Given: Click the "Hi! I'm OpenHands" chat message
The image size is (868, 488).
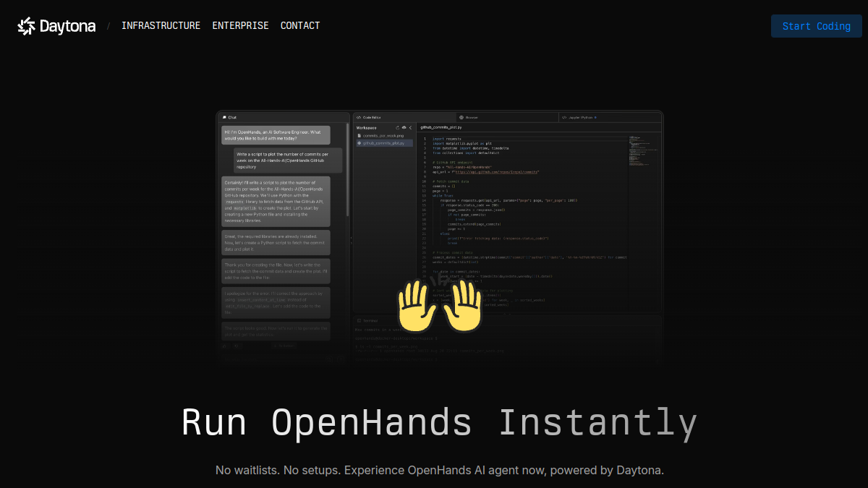Looking at the screenshot, I should click(276, 135).
